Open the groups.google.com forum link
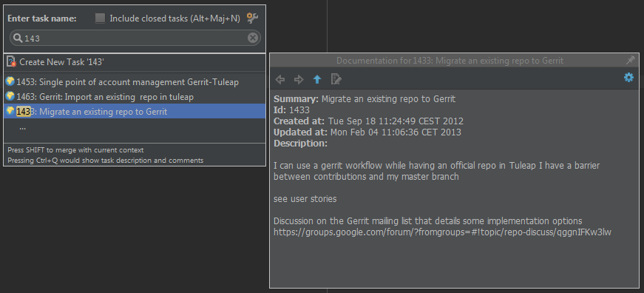644x293 pixels. (442, 232)
